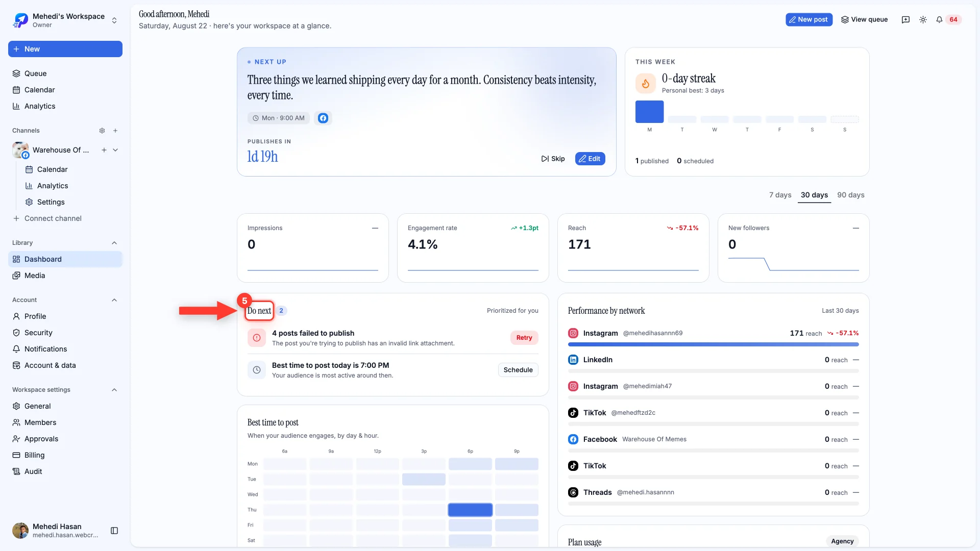The image size is (980, 551).
Task: Click View queue in header
Action: click(x=864, y=19)
